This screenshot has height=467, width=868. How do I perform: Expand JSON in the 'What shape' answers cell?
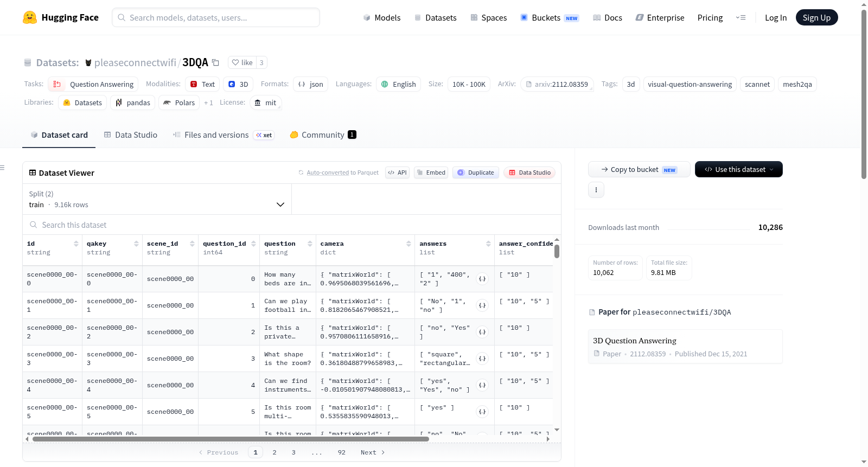pyautogui.click(x=482, y=359)
